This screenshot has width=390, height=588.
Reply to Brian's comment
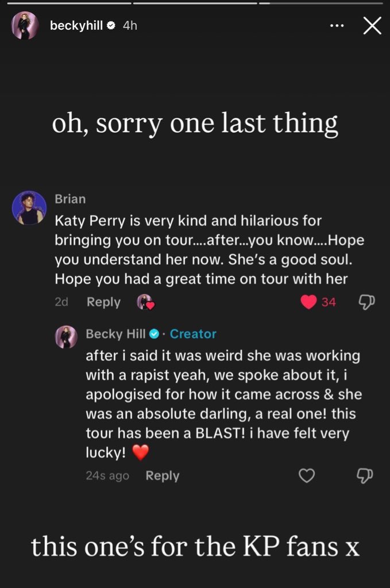tap(103, 302)
